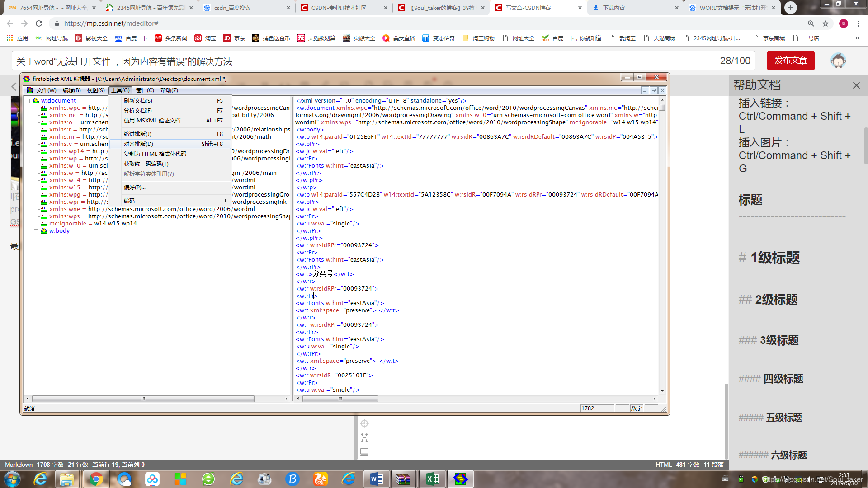Choose 复制为 HTML 格式化代码 entry
868x488 pixels.
(171, 154)
